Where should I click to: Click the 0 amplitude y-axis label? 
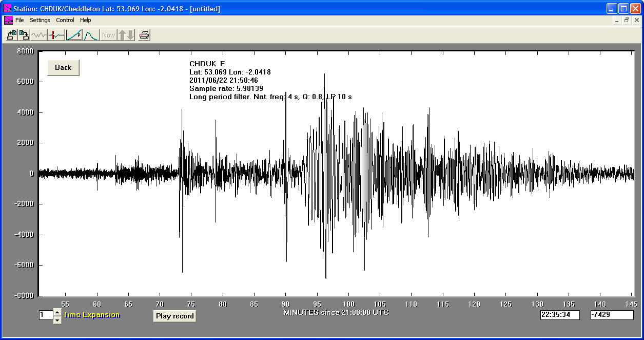tap(32, 173)
